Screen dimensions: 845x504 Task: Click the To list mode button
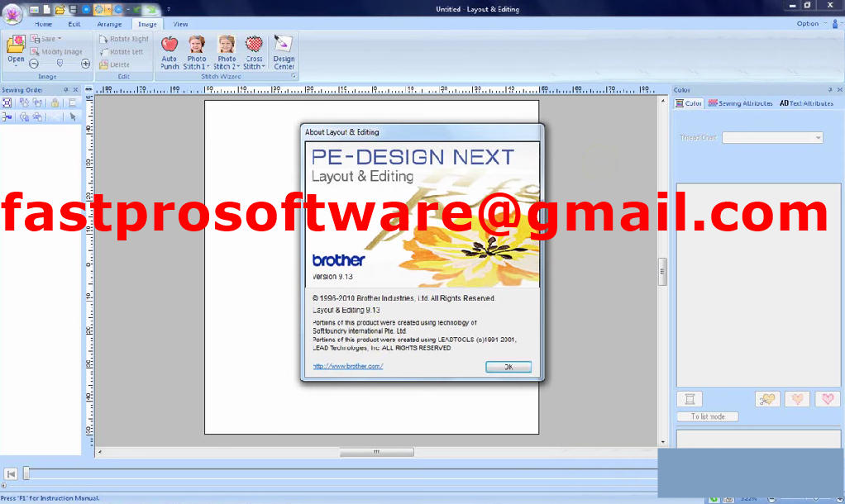point(708,416)
